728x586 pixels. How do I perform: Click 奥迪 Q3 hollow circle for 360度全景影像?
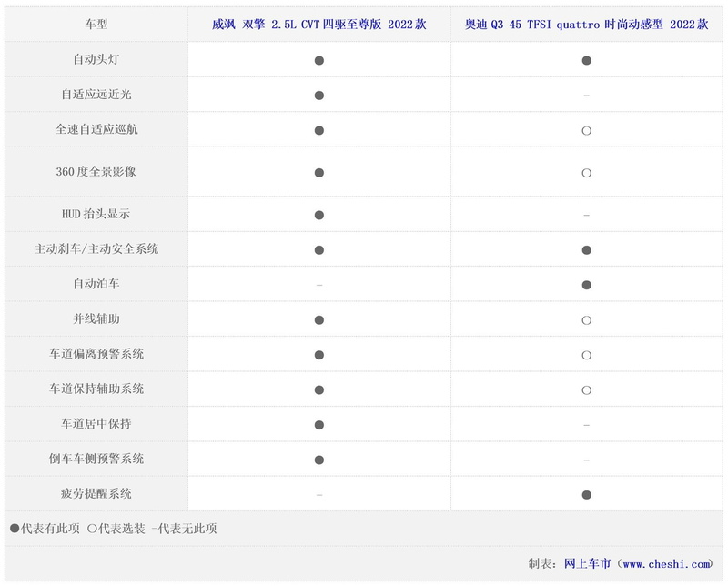click(586, 173)
